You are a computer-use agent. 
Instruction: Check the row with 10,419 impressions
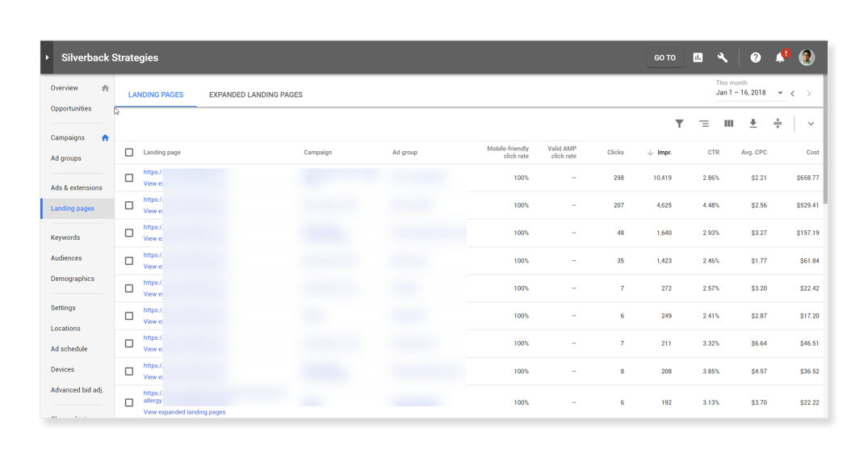pos(129,178)
